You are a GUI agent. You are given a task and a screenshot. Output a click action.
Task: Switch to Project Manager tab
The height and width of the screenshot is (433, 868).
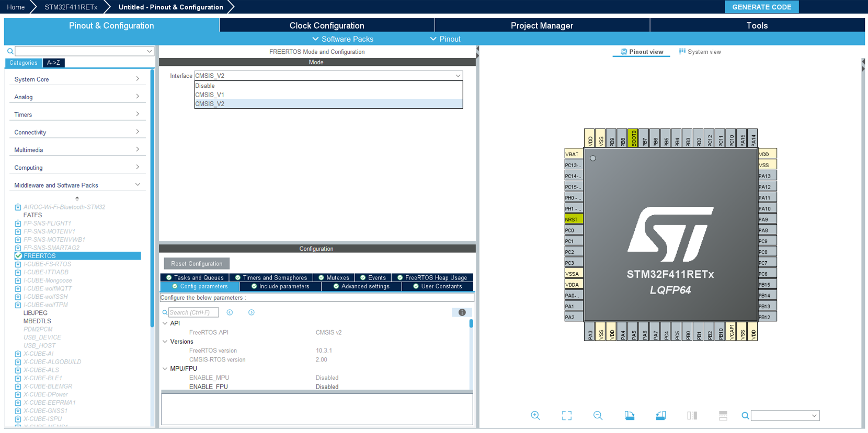[542, 26]
